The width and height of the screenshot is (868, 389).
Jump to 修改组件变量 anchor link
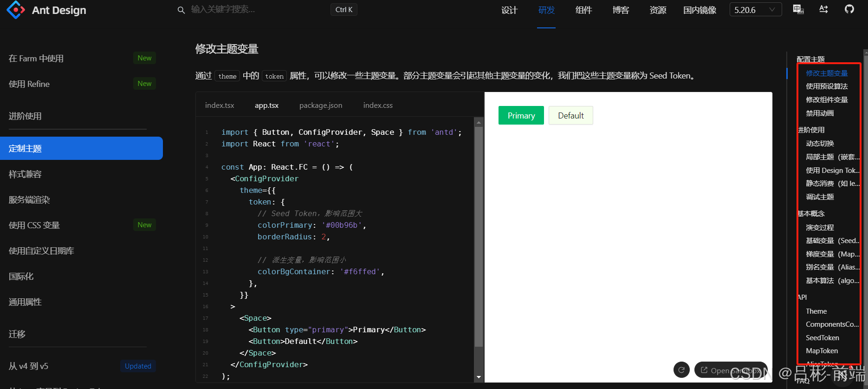tap(827, 100)
